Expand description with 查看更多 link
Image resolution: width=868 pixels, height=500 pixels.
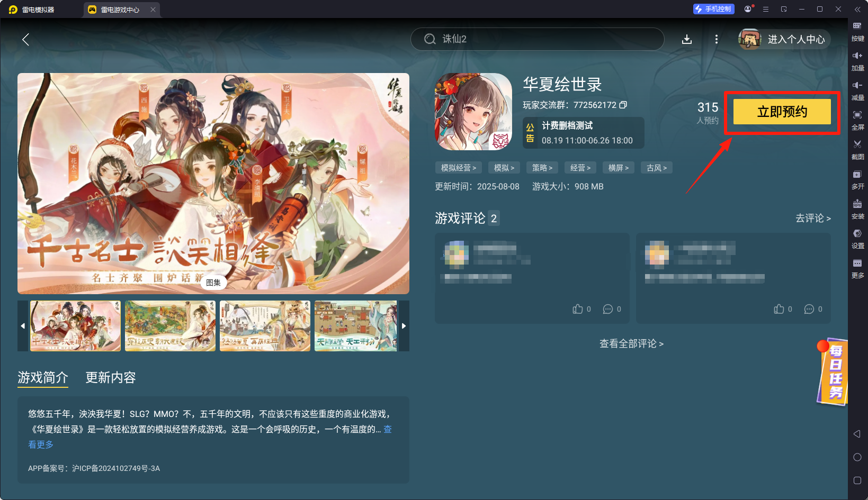40,444
